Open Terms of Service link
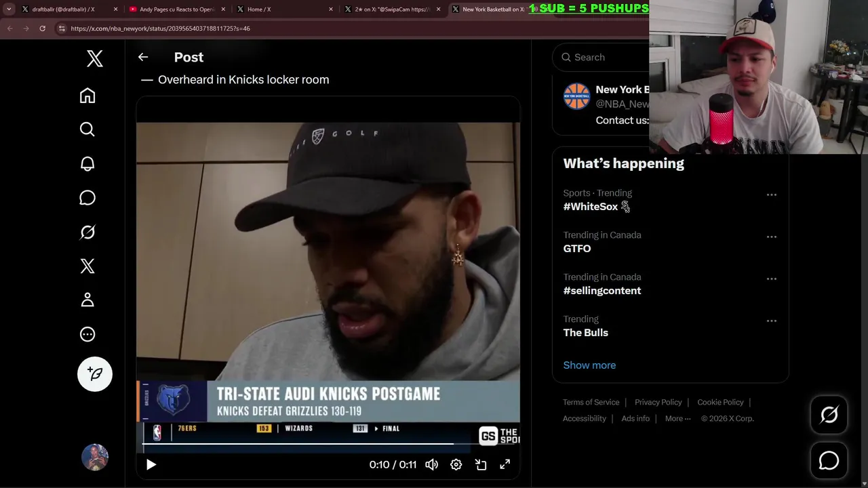This screenshot has height=488, width=868. pyautogui.click(x=591, y=402)
